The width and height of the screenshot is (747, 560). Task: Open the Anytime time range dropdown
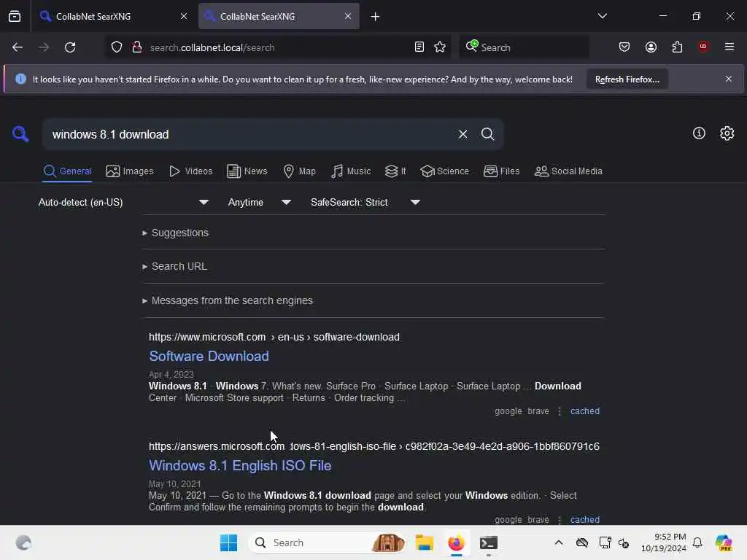point(260,203)
